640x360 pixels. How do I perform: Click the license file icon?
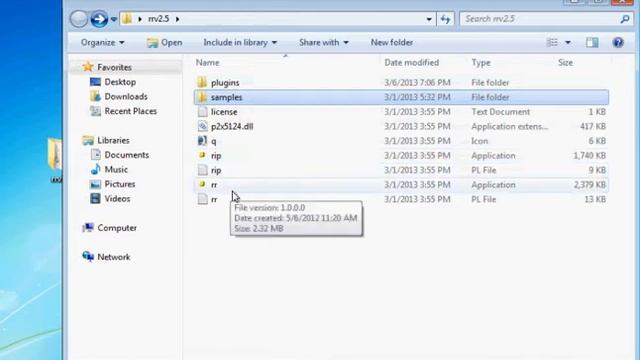(202, 111)
